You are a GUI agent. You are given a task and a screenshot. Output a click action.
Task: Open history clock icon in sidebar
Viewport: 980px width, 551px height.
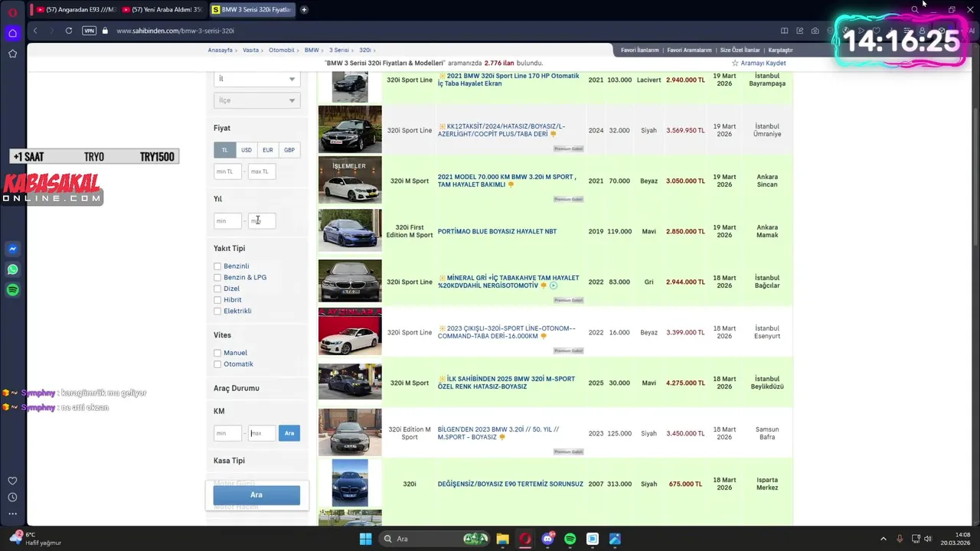pyautogui.click(x=12, y=497)
